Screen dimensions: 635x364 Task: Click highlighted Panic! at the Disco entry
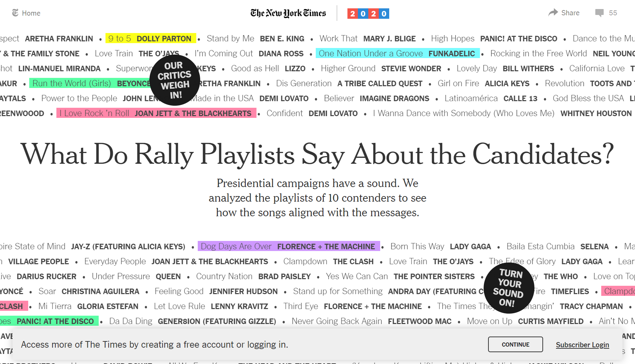(49, 321)
